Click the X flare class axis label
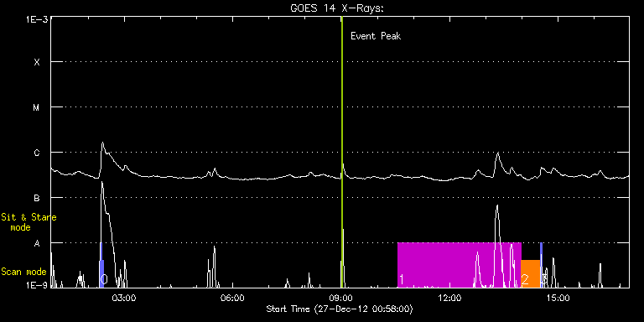 [37, 62]
